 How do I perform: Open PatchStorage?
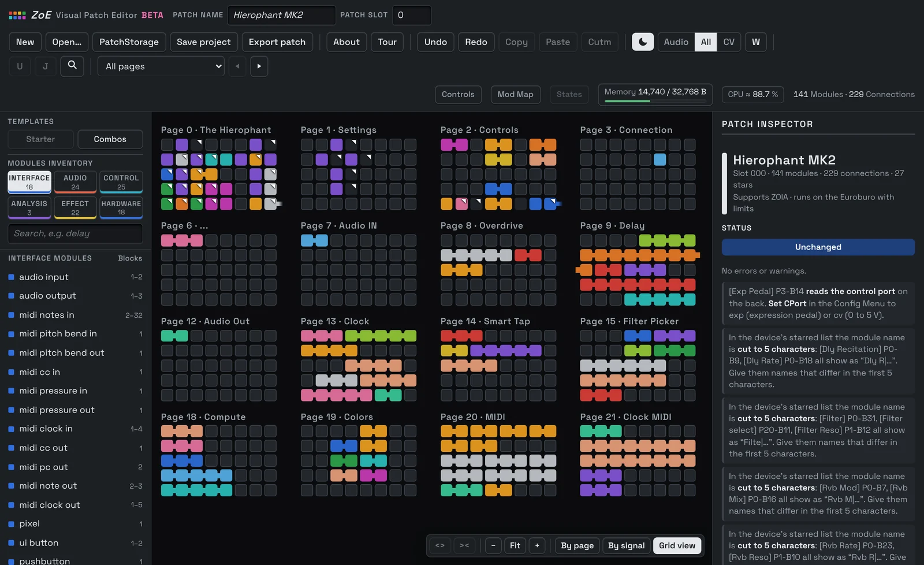tap(129, 42)
